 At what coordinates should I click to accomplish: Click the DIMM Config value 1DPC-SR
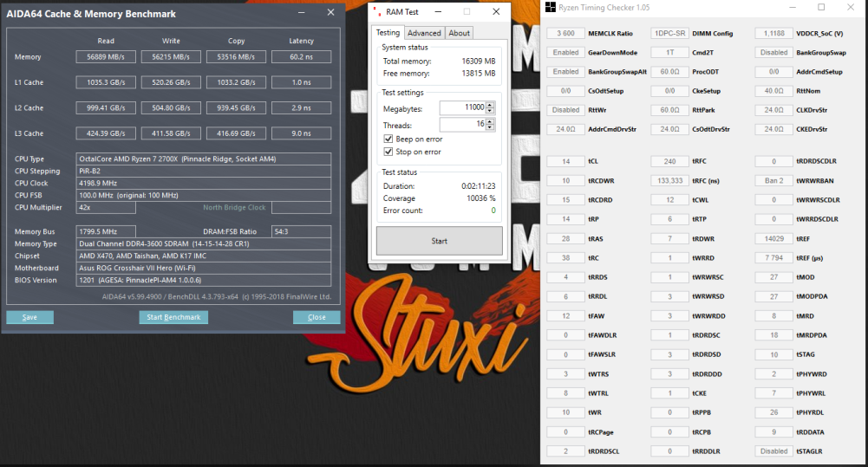[669, 33]
